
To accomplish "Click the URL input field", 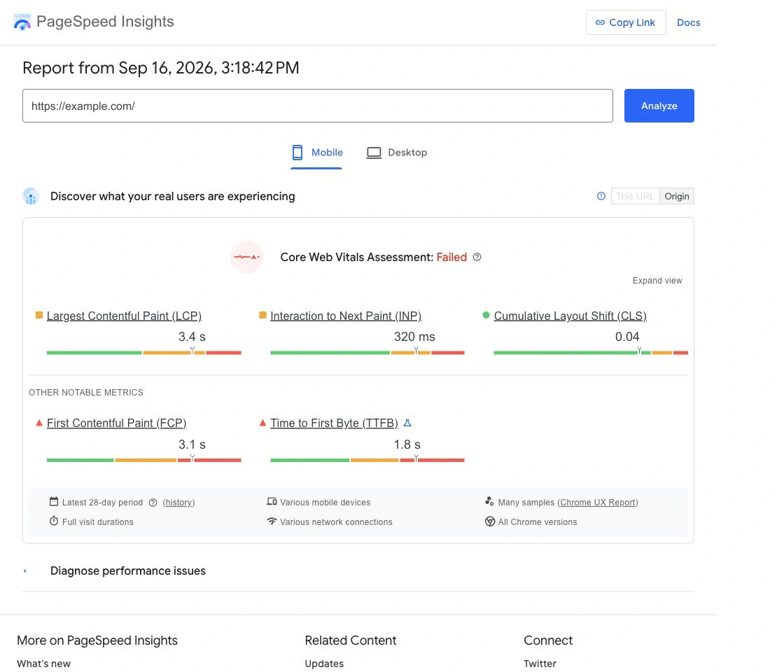I will [318, 106].
